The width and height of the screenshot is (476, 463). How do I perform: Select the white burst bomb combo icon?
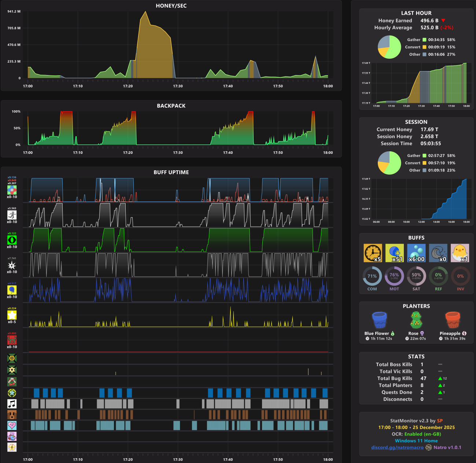pyautogui.click(x=12, y=265)
